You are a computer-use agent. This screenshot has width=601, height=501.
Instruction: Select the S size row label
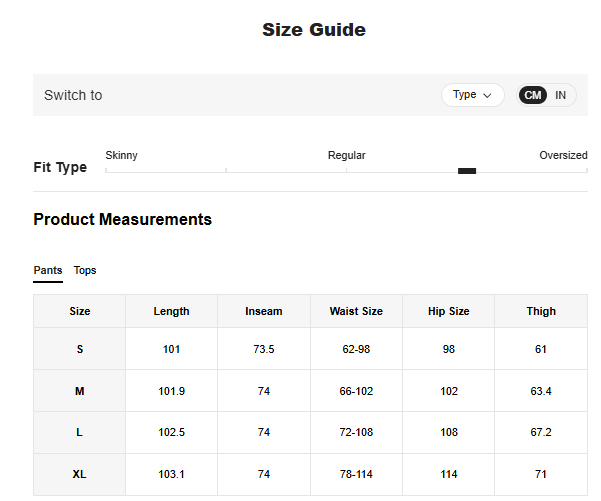tap(80, 349)
